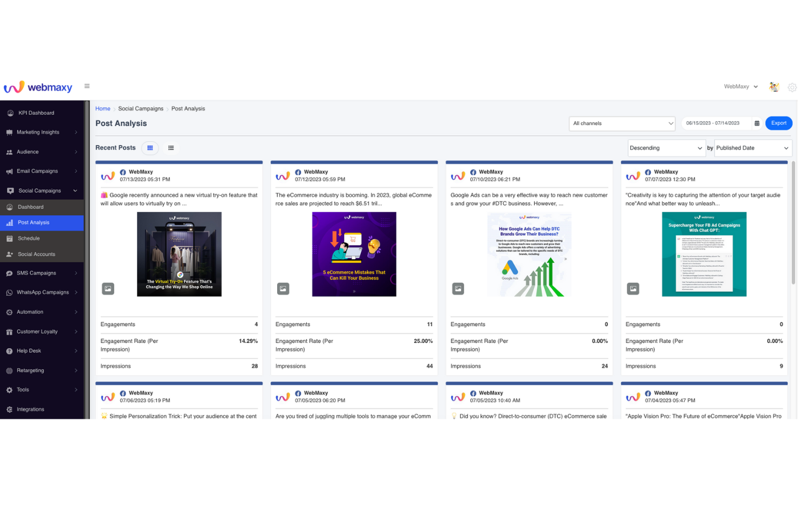Click the posts area vertical scrollbar
This screenshot has width=798, height=532.
[x=794, y=222]
